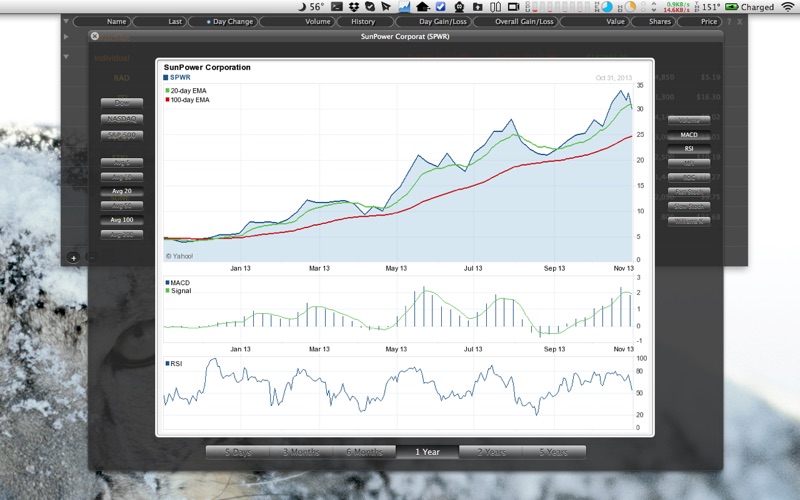Sort by the Value column header

(595, 21)
